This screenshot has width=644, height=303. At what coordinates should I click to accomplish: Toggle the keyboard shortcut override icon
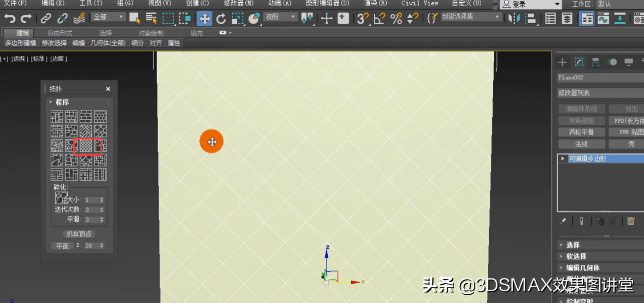pyautogui.click(x=343, y=18)
